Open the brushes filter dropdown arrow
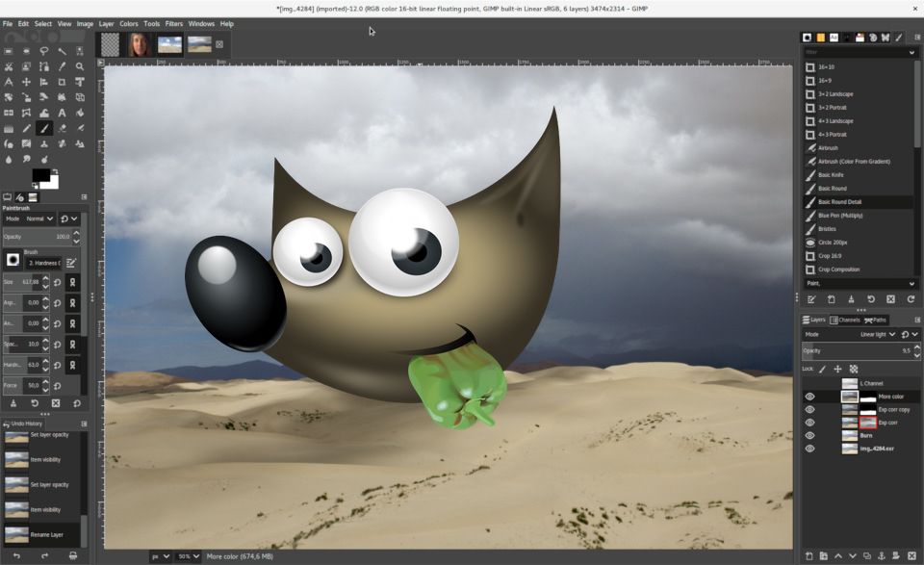924x565 pixels. tap(911, 52)
